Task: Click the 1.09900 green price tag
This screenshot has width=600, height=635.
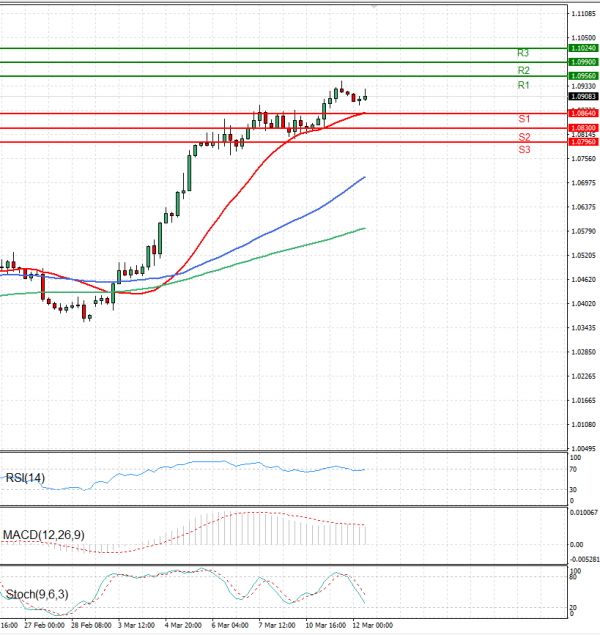Action: coord(582,62)
